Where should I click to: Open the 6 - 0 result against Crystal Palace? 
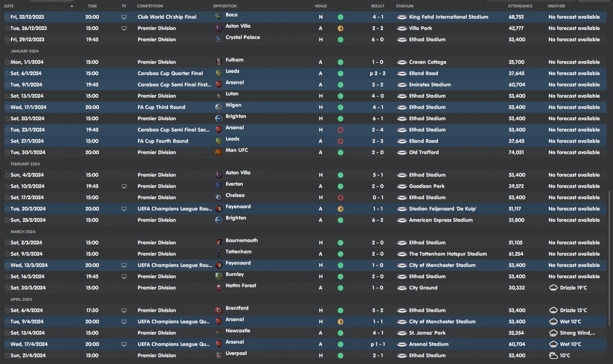pyautogui.click(x=377, y=40)
